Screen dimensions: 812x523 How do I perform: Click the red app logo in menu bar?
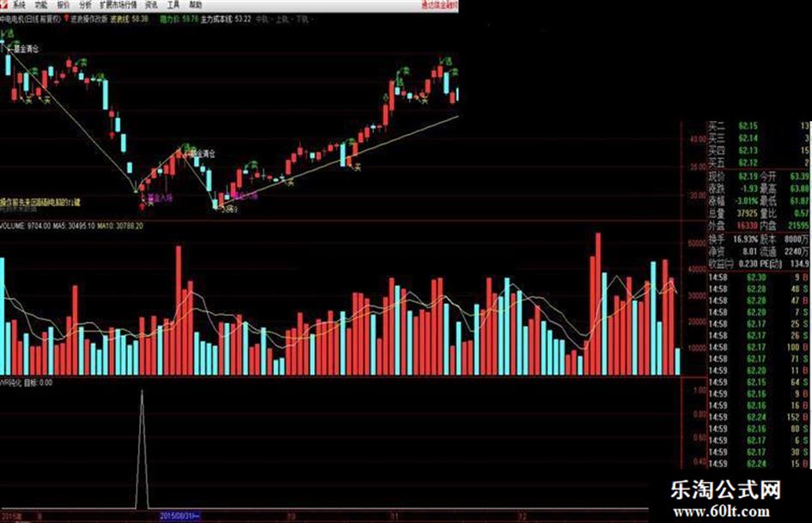(x=4, y=5)
